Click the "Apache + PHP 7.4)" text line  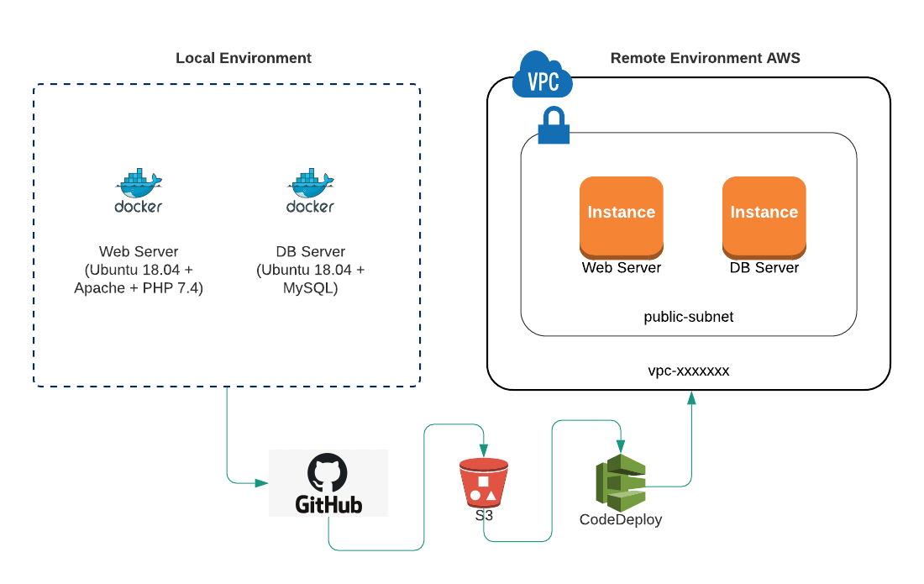point(139,288)
